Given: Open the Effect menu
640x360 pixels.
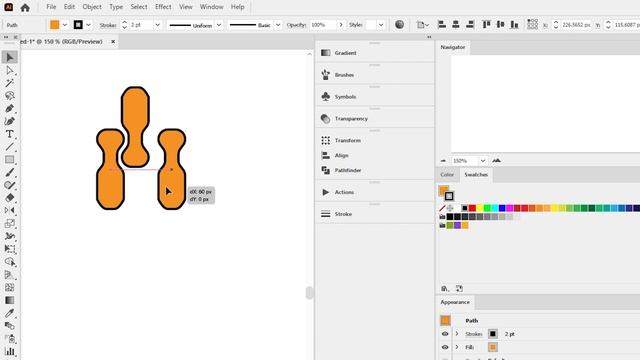Looking at the screenshot, I should [163, 7].
